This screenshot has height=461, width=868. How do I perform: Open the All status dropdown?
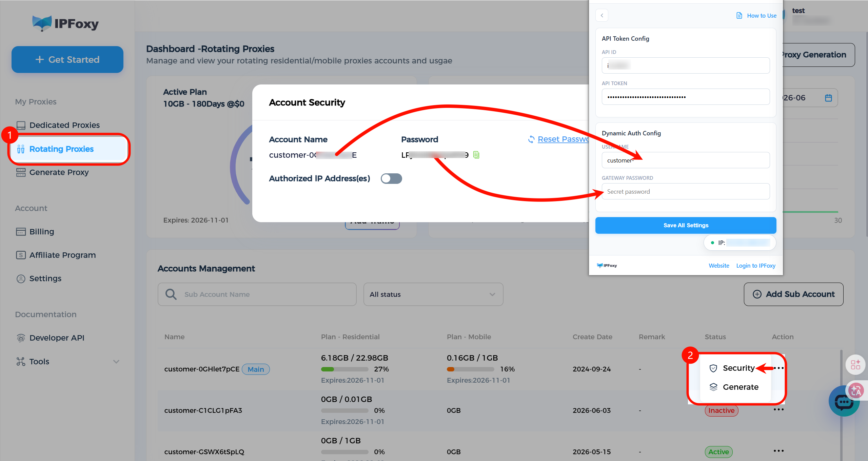click(x=433, y=294)
